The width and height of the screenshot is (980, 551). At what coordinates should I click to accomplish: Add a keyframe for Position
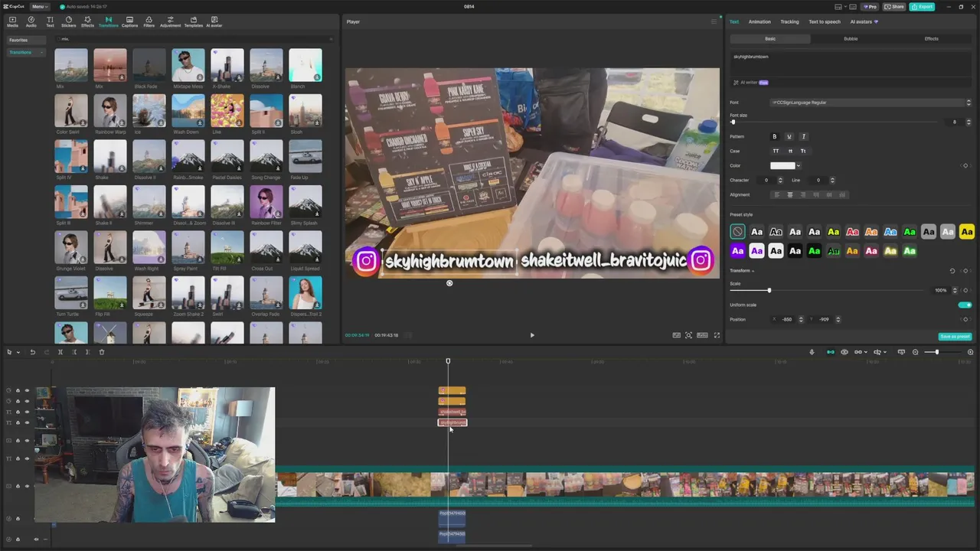(965, 319)
